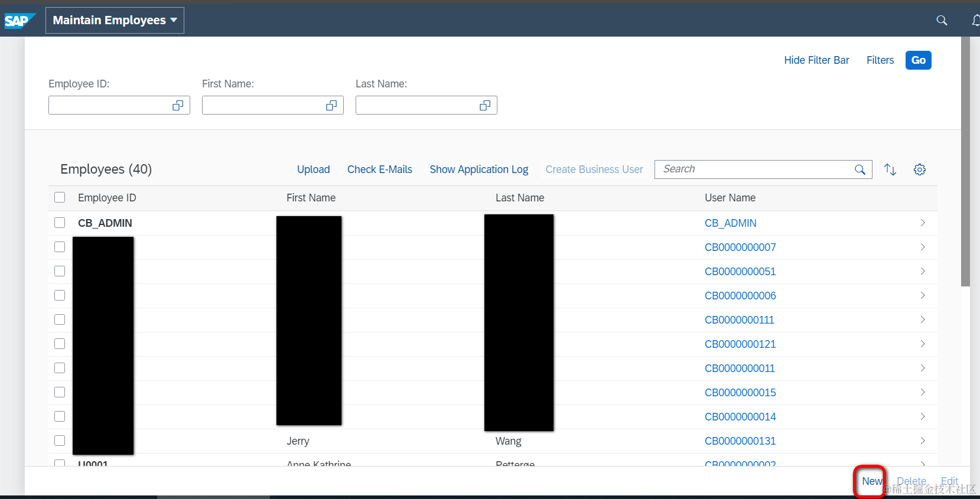The image size is (980, 499).
Task: Click the Employee ID column header
Action: click(107, 198)
